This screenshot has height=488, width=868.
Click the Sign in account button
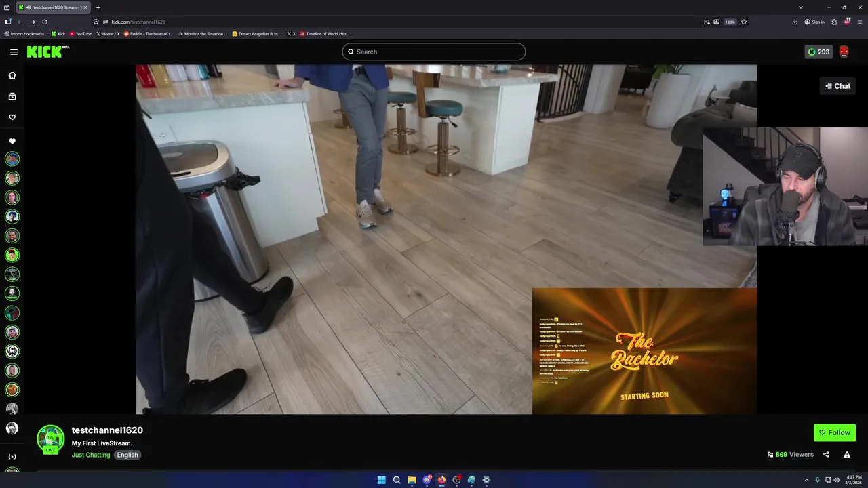click(x=814, y=22)
